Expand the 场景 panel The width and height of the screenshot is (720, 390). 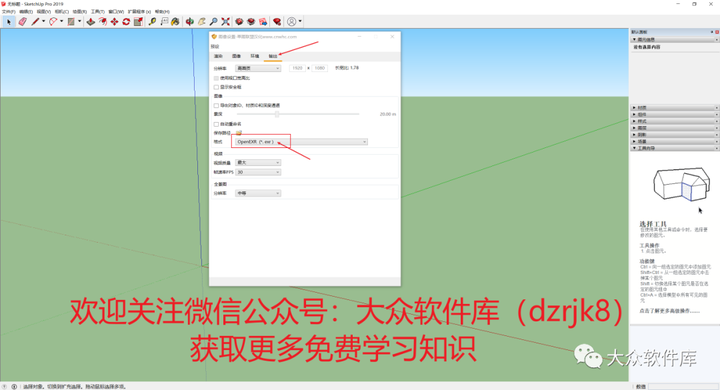[675, 141]
